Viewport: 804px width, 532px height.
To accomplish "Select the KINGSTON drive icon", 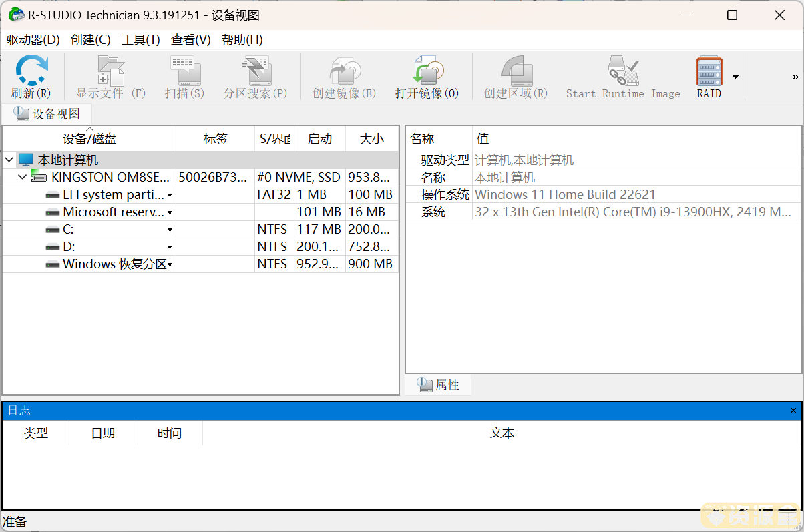I will (39, 177).
